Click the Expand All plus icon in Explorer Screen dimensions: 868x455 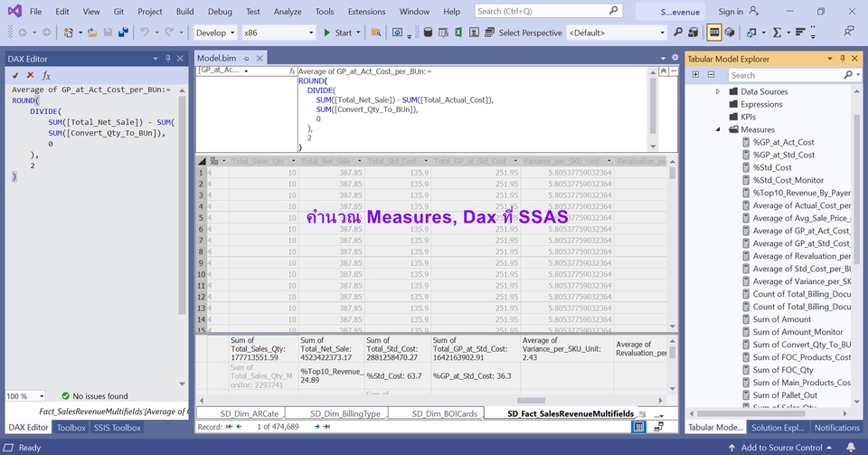(x=696, y=75)
